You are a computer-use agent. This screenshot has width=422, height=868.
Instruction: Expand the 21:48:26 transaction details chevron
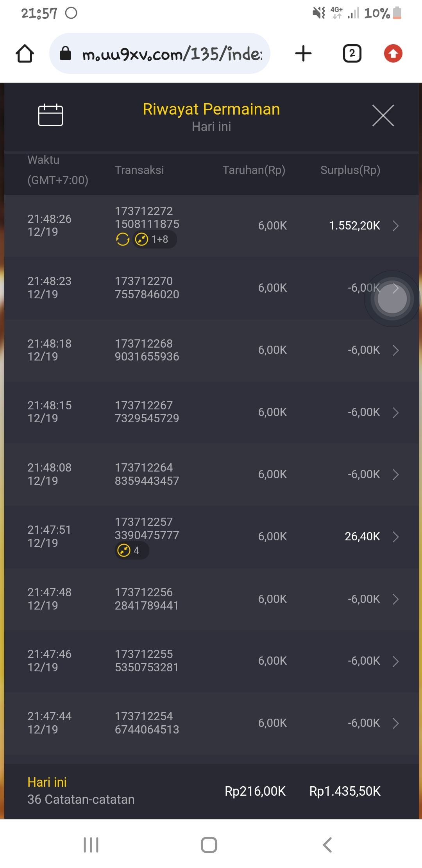pyautogui.click(x=395, y=226)
